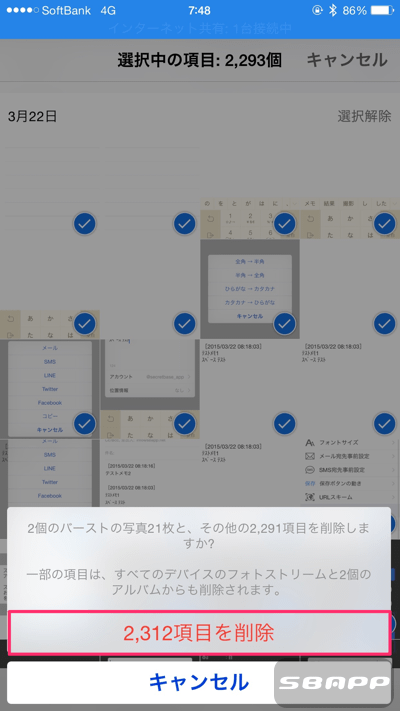Open the share menu thumbnail showing コピー and キャンセル

pos(50,389)
